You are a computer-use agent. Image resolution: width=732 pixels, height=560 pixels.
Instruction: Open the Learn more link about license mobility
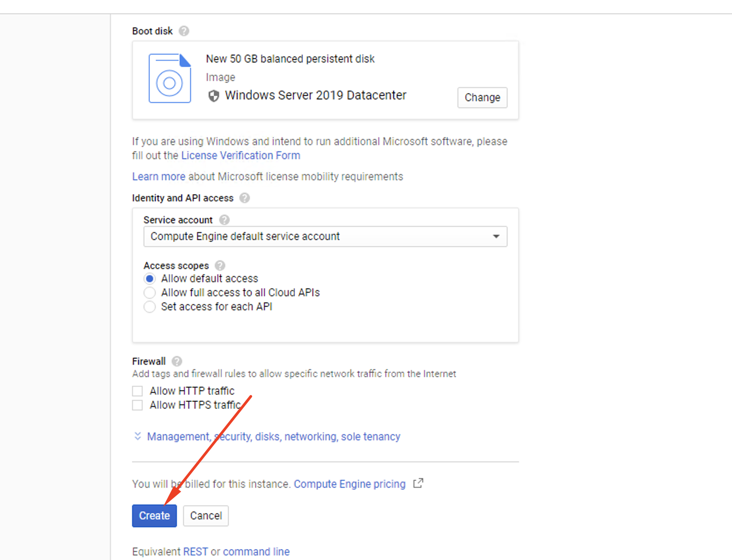[159, 177]
